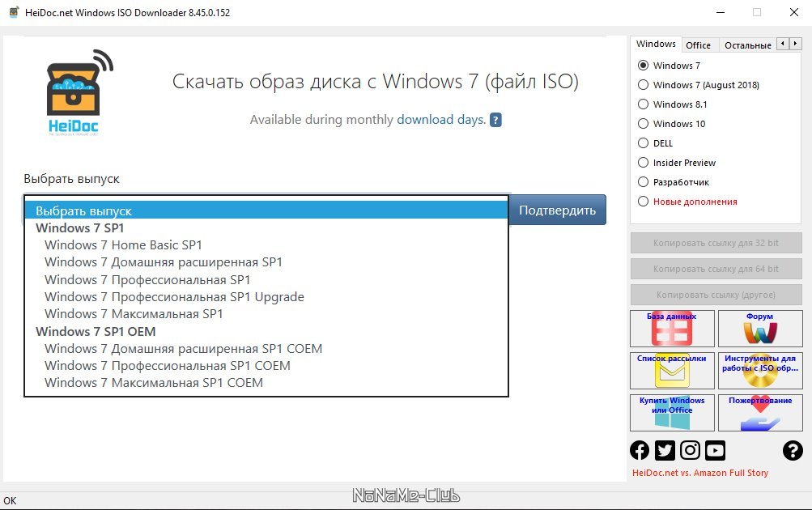Choose the highlighted Выбрать выпуск dropdown entry
Screen dimensions: 812x510
[266, 210]
